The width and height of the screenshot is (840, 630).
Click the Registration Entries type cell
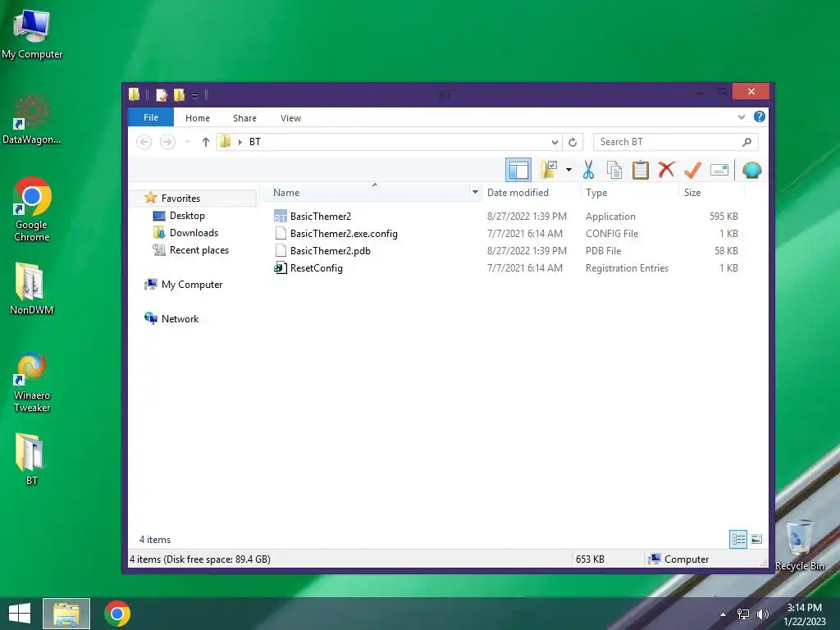[x=627, y=268]
